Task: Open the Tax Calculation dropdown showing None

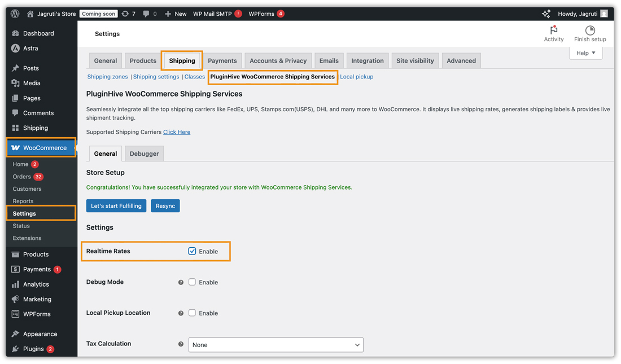Action: [x=275, y=345]
